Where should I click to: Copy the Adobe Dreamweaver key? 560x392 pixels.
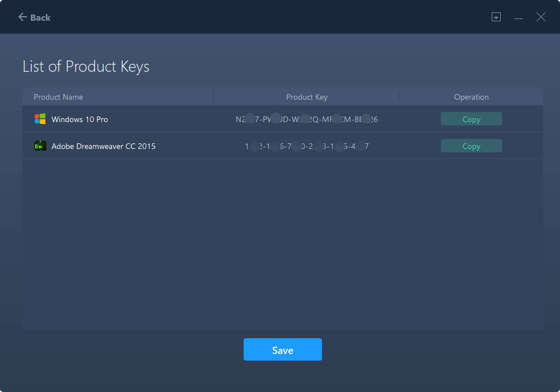(x=471, y=146)
